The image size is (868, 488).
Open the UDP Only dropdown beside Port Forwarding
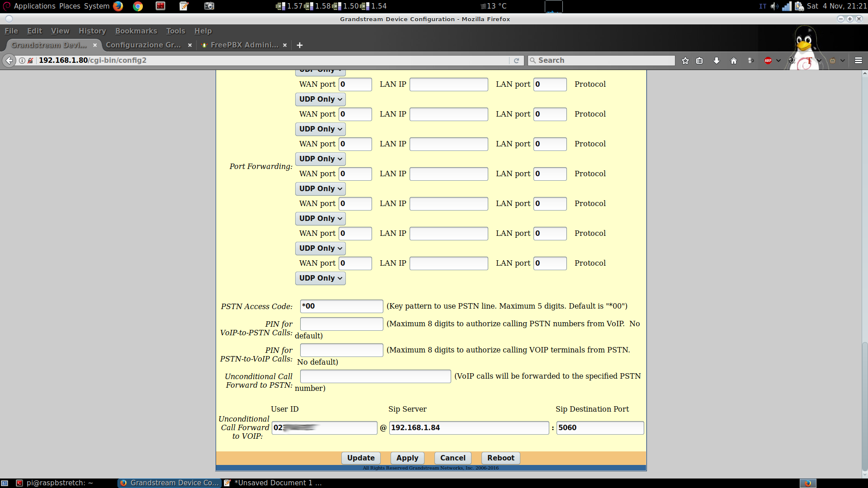pos(321,159)
